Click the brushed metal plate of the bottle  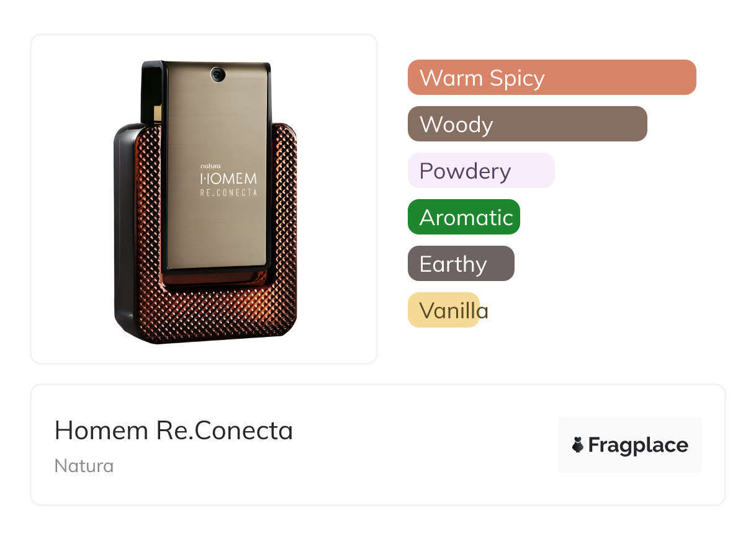[x=217, y=166]
